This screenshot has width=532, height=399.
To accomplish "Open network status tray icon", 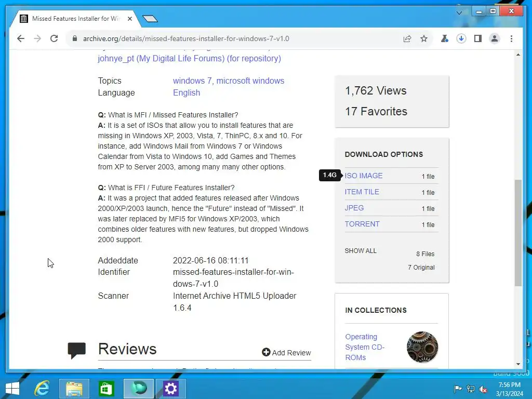I will coord(471,389).
